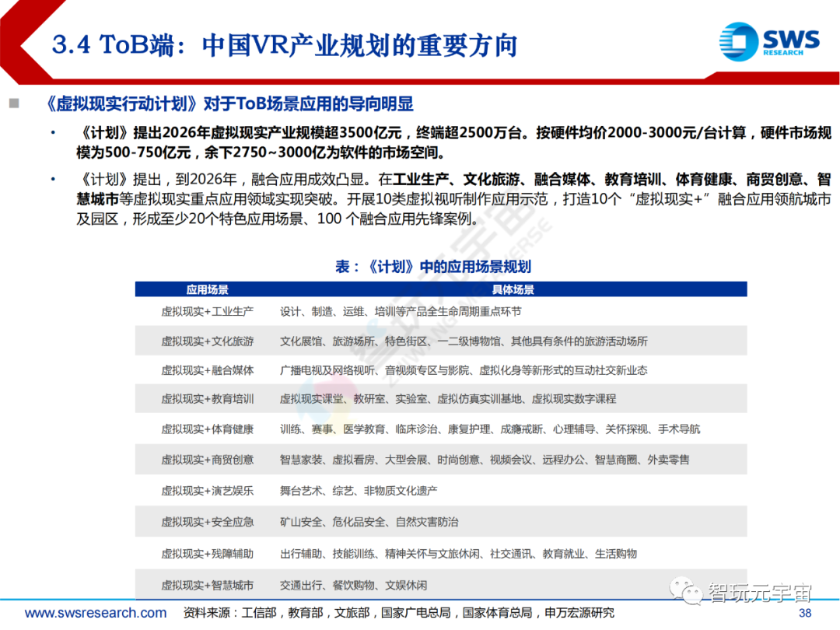Select the 虚拟现实+安全应急 cell

[208, 522]
